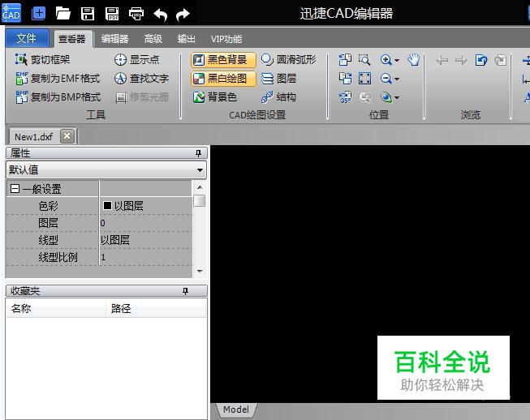This screenshot has height=420, width=530.
Task: Click 复制为EMF格式
Action: (x=58, y=79)
